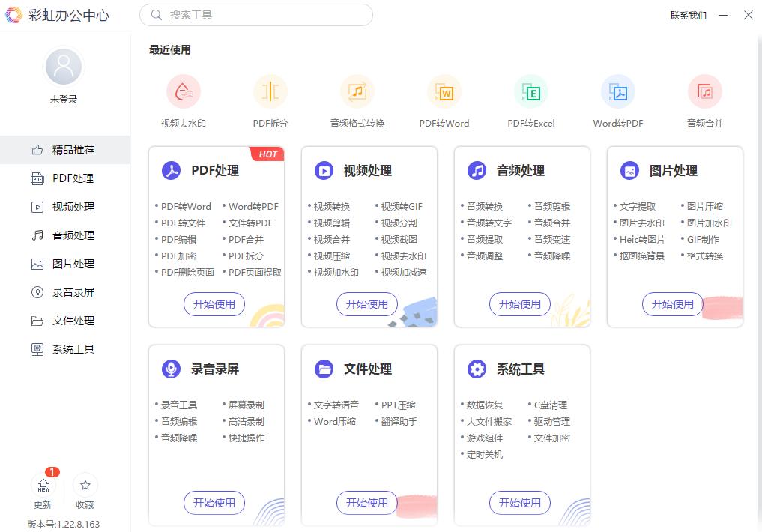762x532 pixels.
Task: Select the PDF转Word recent tool icon
Action: coord(444,90)
